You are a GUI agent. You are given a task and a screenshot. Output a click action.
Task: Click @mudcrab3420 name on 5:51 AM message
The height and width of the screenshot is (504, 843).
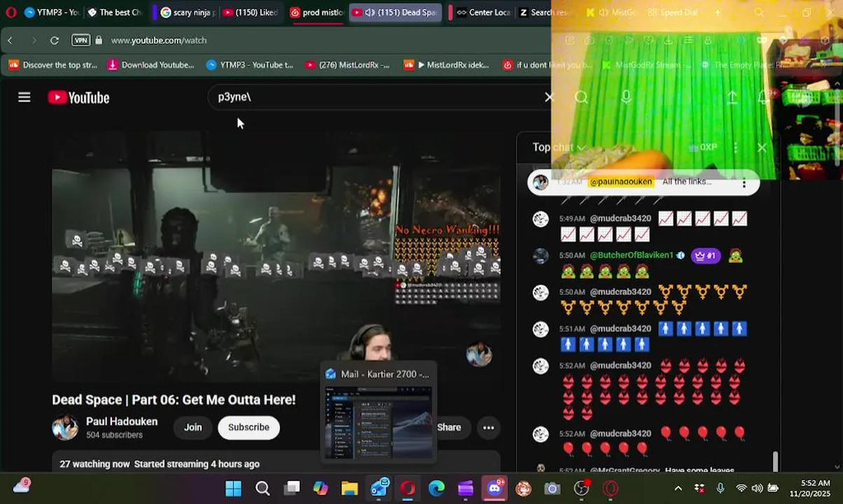(620, 328)
